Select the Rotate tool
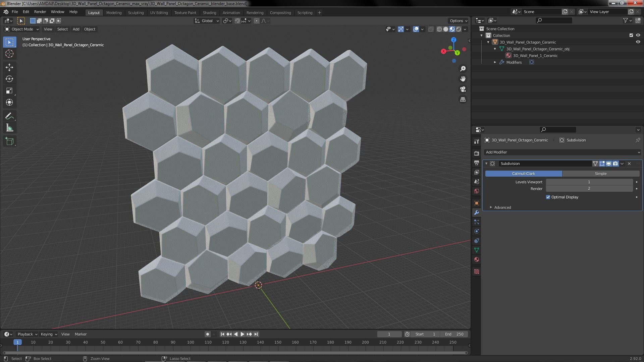Screen dimensions: 644x362 [9, 79]
